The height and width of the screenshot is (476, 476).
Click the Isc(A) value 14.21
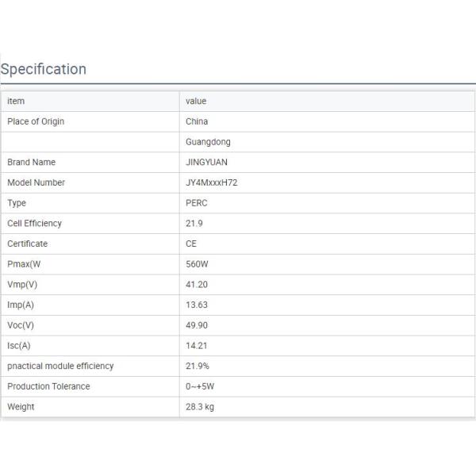click(197, 346)
